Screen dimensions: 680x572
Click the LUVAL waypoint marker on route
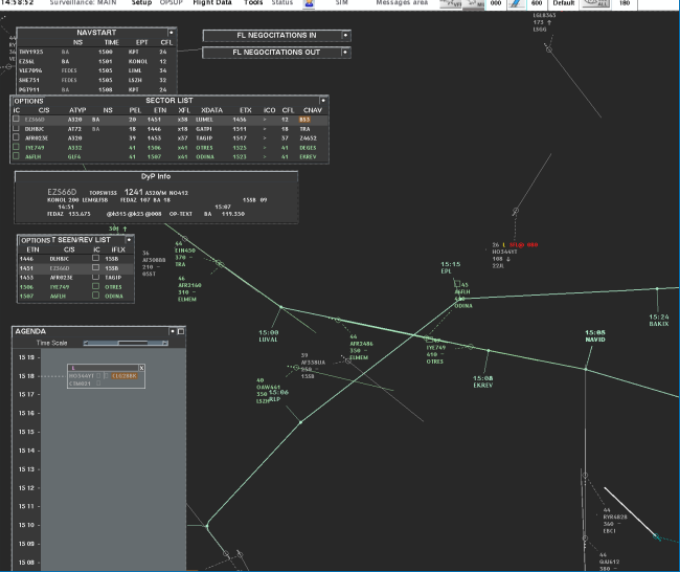pyautogui.click(x=281, y=308)
